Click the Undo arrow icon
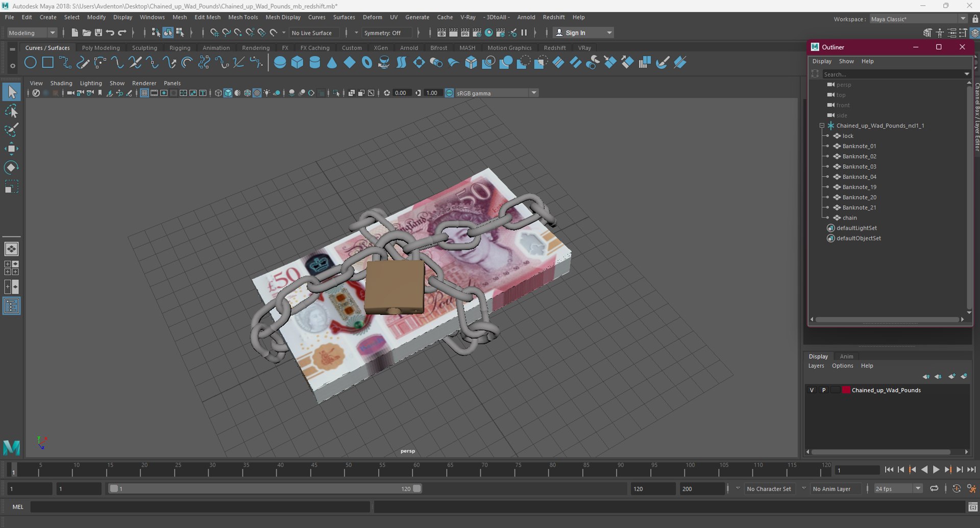The width and height of the screenshot is (980, 528). click(x=110, y=33)
